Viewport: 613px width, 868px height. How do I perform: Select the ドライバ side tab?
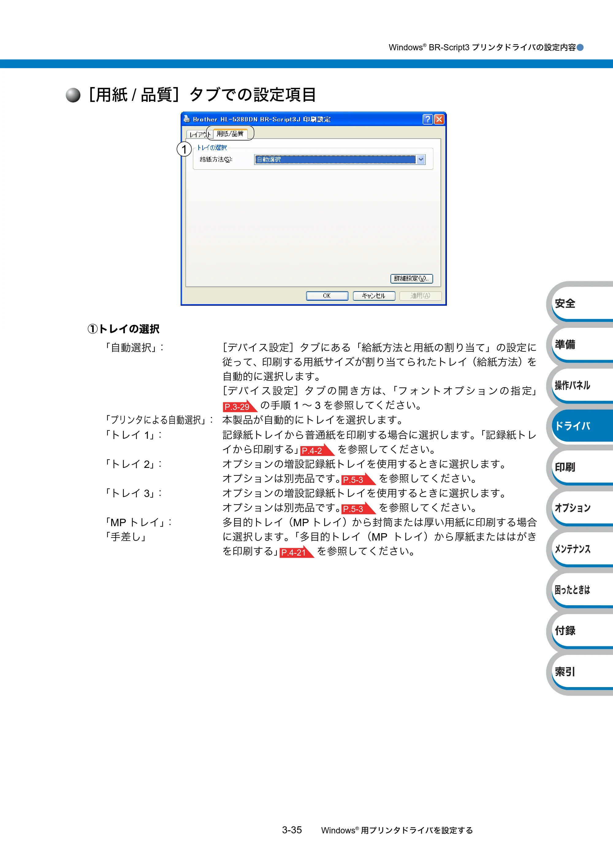(582, 426)
